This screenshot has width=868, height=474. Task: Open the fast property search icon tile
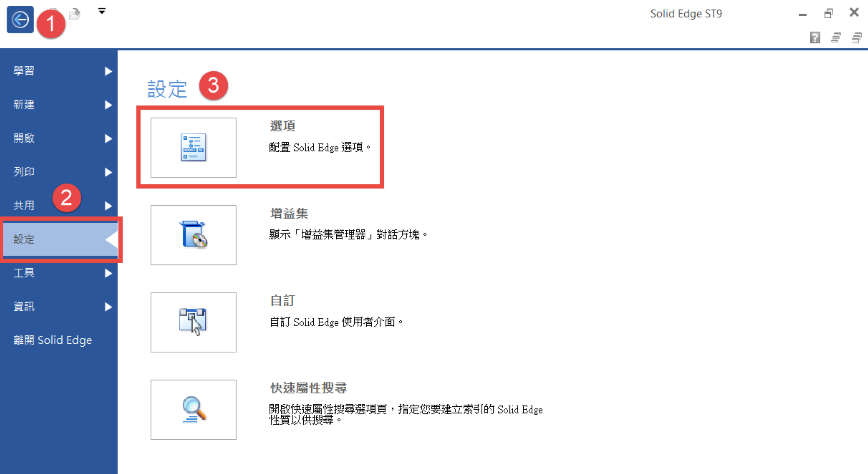(x=193, y=410)
